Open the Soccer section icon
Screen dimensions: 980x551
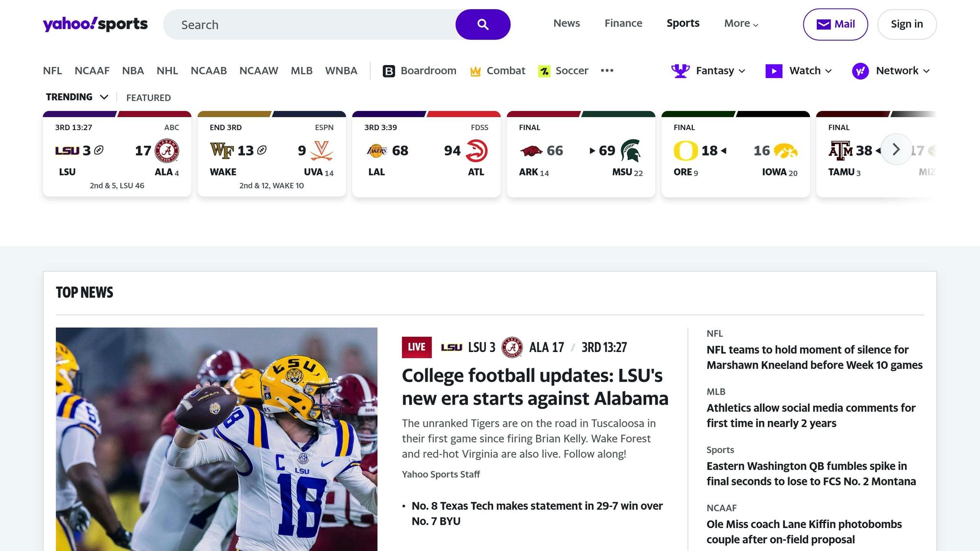pyautogui.click(x=545, y=70)
